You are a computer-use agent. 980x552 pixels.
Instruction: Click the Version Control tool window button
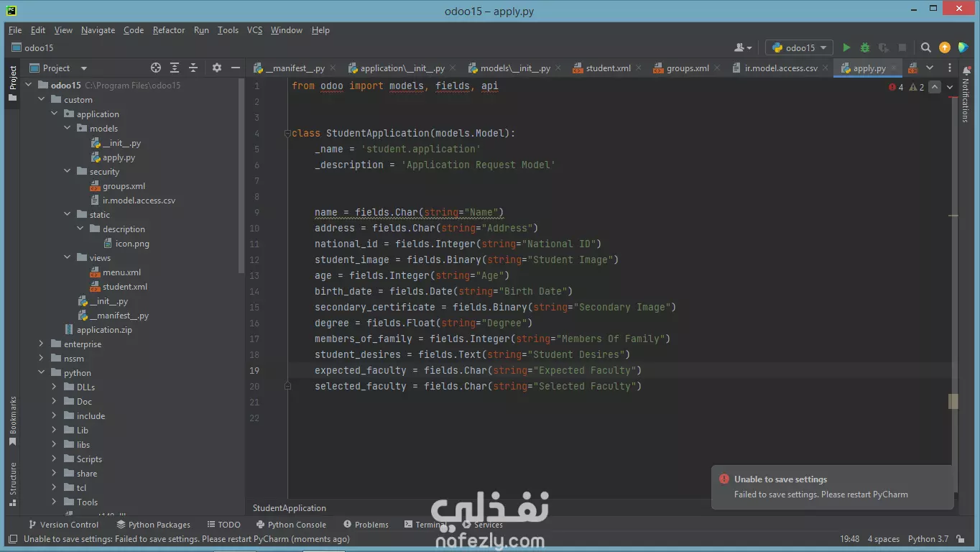point(64,524)
